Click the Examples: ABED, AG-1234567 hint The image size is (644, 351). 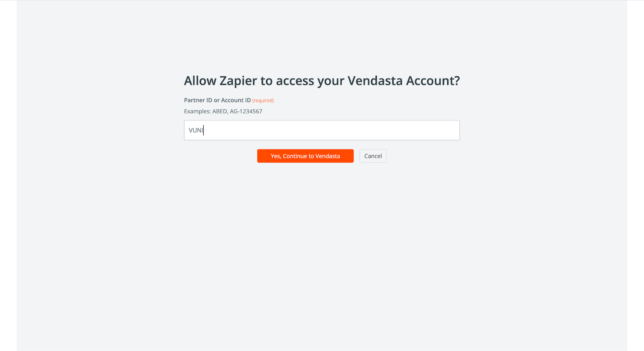pos(223,111)
